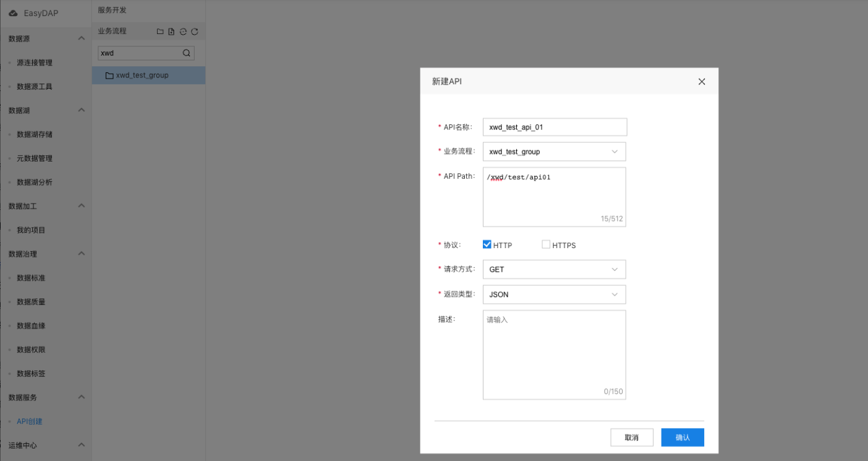Click the magnifier search icon in the xwd box
The width and height of the screenshot is (868, 461).
click(187, 53)
